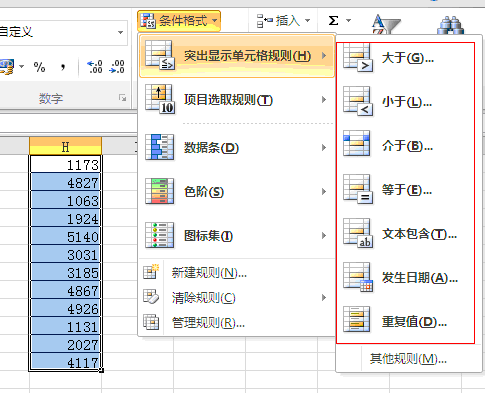Screen dimensions: 485x393
Task: Click the 新建规则 icon
Action: click(x=151, y=271)
